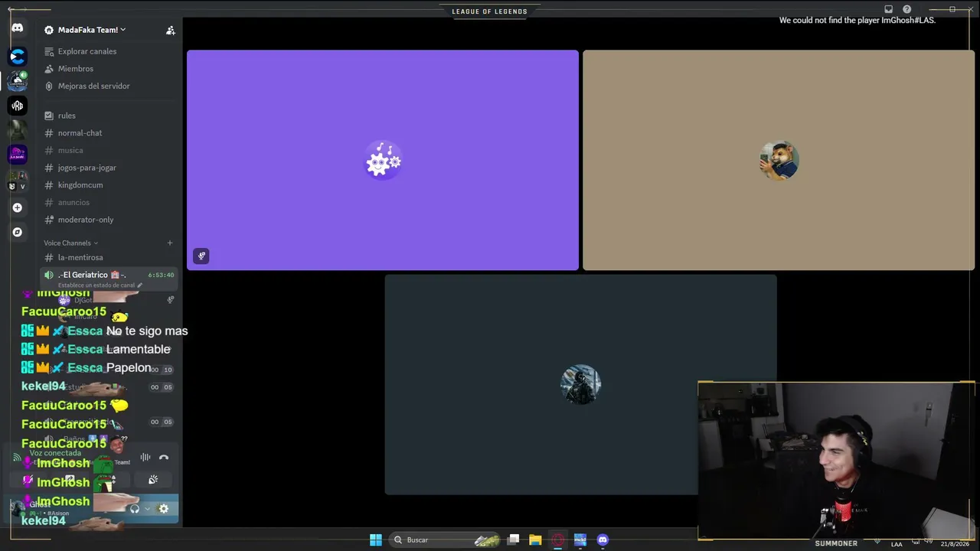Image resolution: width=980 pixels, height=551 pixels.
Task: Invite people to MadaFaka Team server
Action: tap(171, 31)
